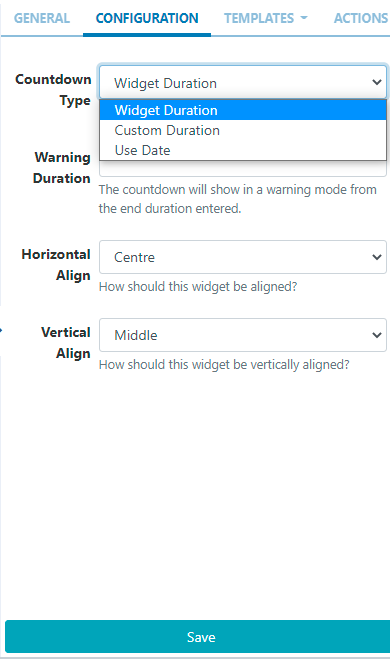Screen dimensions: 390x659
Task: Click the Warning Duration label
Action: tap(62, 168)
